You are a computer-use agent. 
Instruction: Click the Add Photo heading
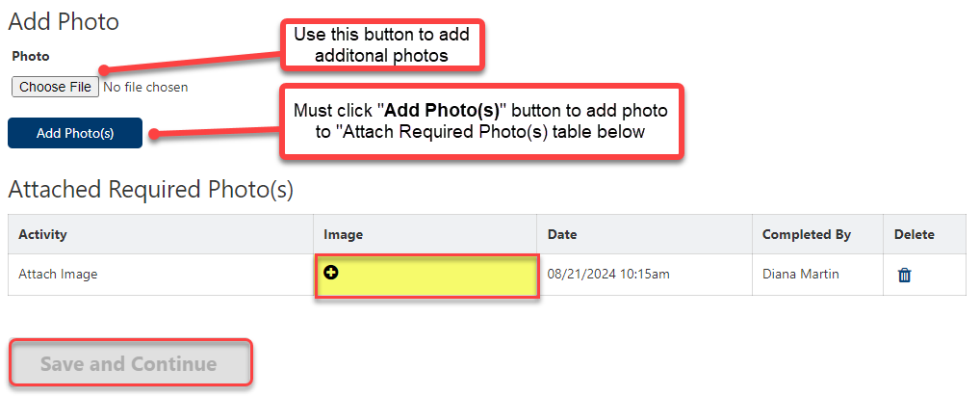coord(63,20)
